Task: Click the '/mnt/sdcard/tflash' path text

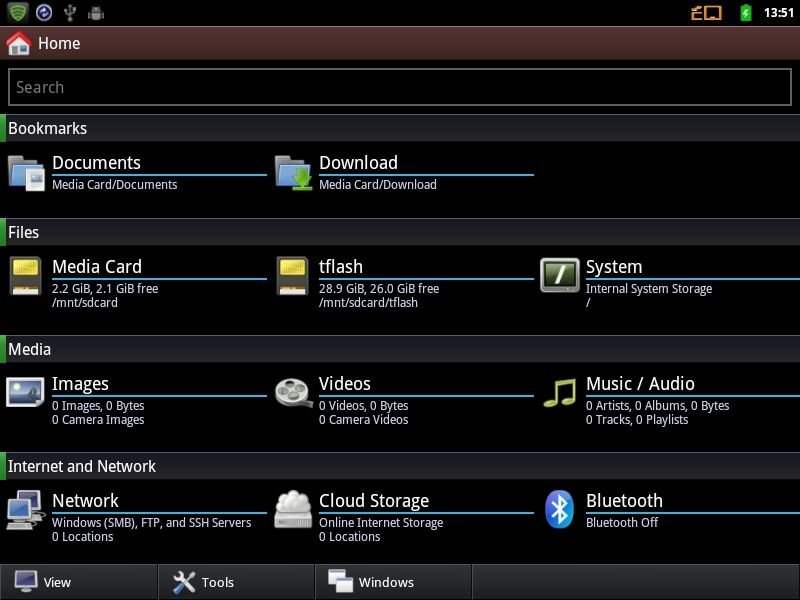Action: (368, 303)
